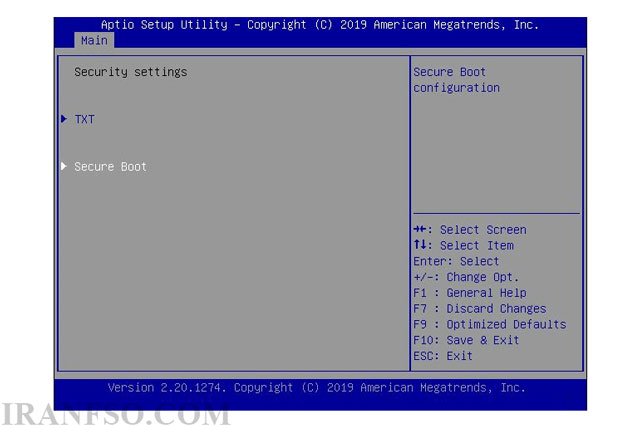Click the '+/-: Change Opt.' hint
The image size is (640, 426).
tap(466, 277)
